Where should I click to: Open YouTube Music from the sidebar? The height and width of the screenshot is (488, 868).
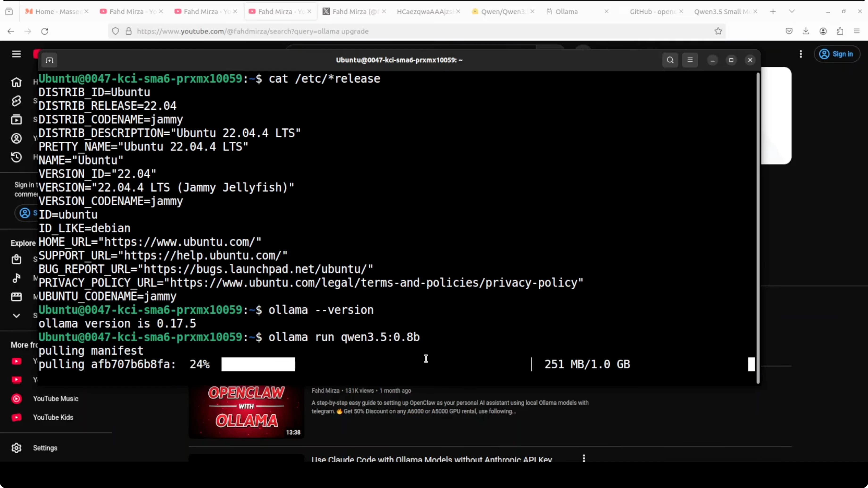(x=55, y=398)
